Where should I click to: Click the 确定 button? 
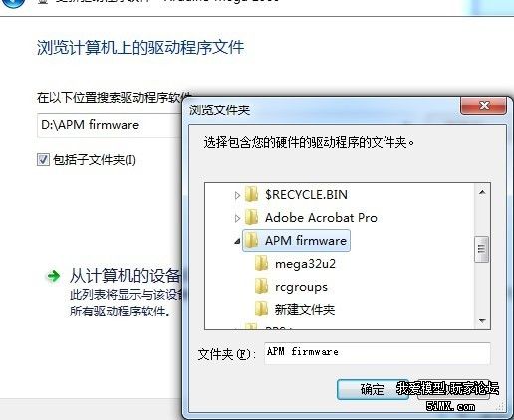(x=373, y=389)
